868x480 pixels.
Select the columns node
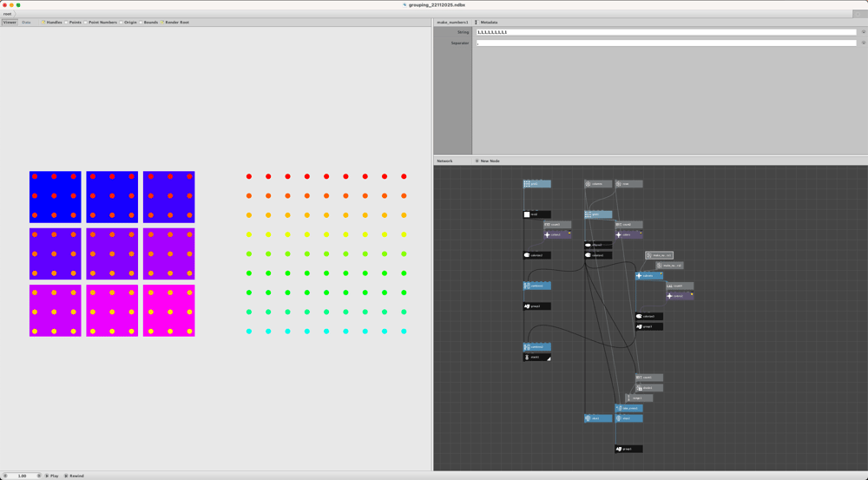tap(598, 184)
